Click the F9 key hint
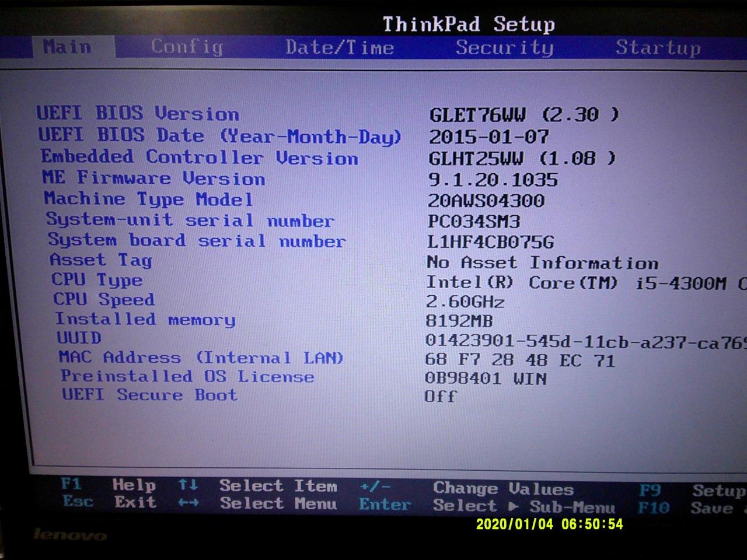Viewport: 747px width, 560px height. [650, 490]
